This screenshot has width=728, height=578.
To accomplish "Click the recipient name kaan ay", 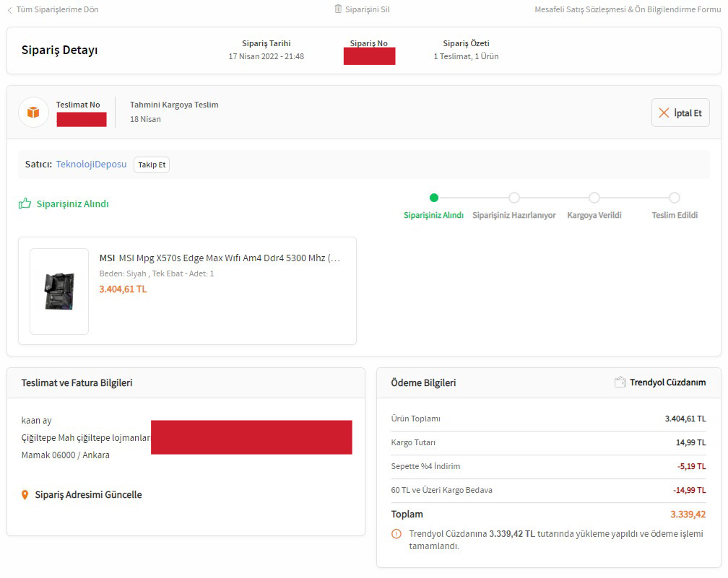I will [x=36, y=421].
